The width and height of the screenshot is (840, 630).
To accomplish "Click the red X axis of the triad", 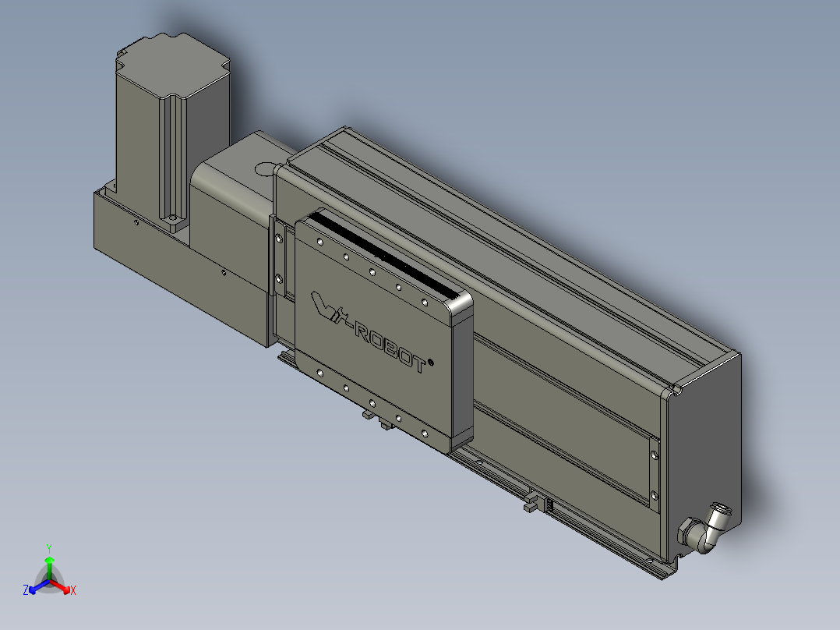I will (63, 588).
